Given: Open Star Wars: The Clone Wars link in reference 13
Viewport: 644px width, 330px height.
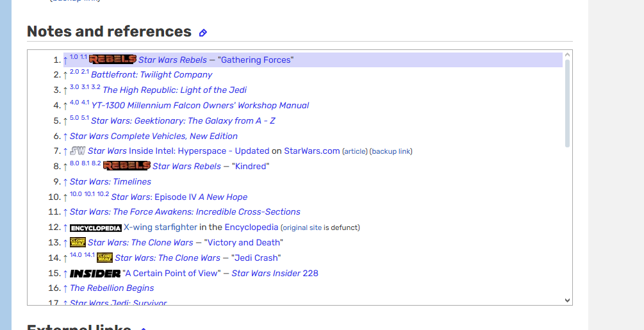Looking at the screenshot, I should [140, 243].
